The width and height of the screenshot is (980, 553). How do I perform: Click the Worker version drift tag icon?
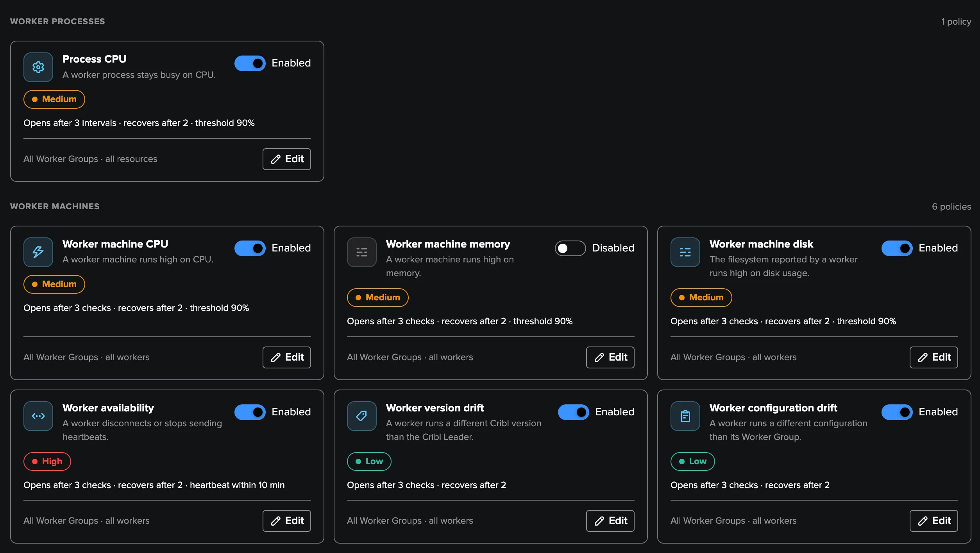(x=362, y=416)
